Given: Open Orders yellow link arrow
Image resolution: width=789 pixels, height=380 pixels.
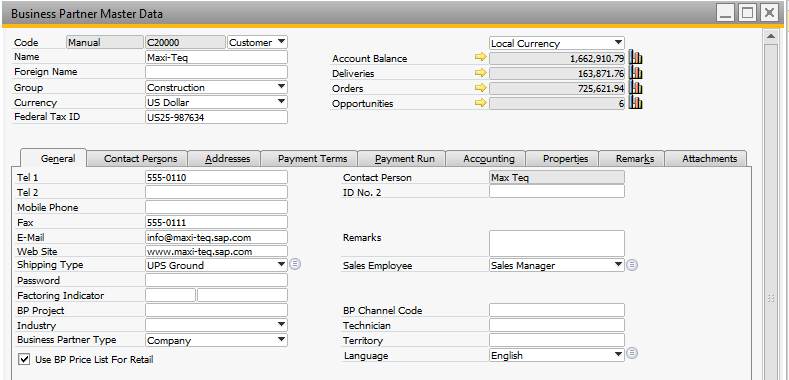Looking at the screenshot, I should coord(481,88).
